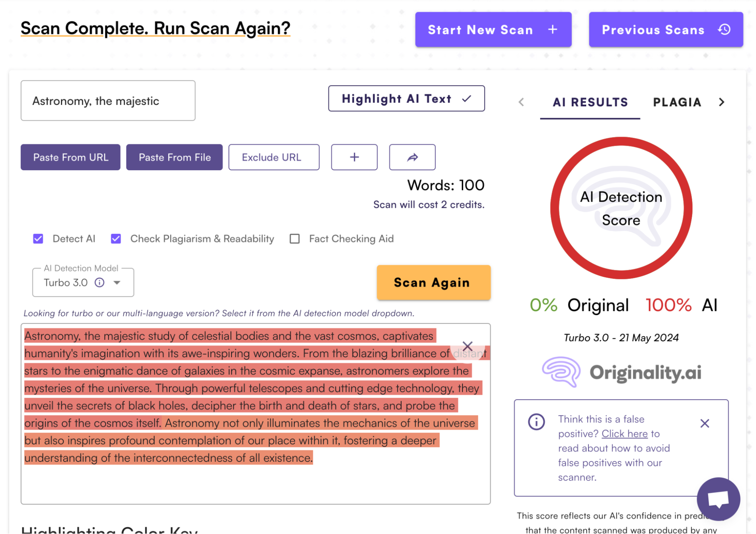Expand the AI Detection Model dropdown arrow
The width and height of the screenshot is (756, 534).
[x=117, y=283]
